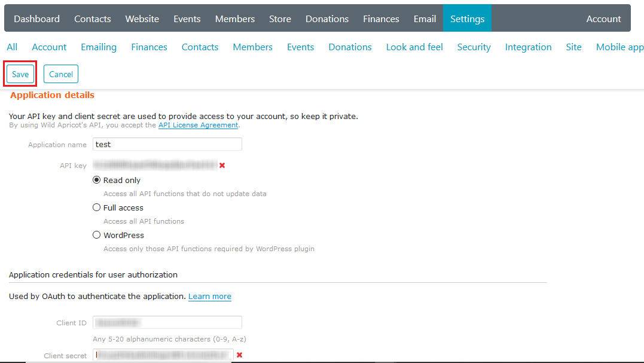This screenshot has height=363, width=644.
Task: Open the Email section in main navigation
Action: coord(425,18)
